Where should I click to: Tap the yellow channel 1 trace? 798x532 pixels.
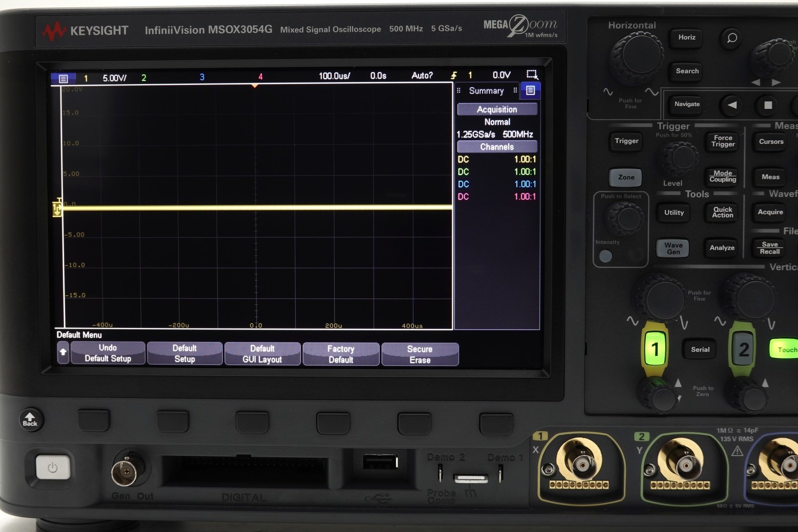click(257, 207)
